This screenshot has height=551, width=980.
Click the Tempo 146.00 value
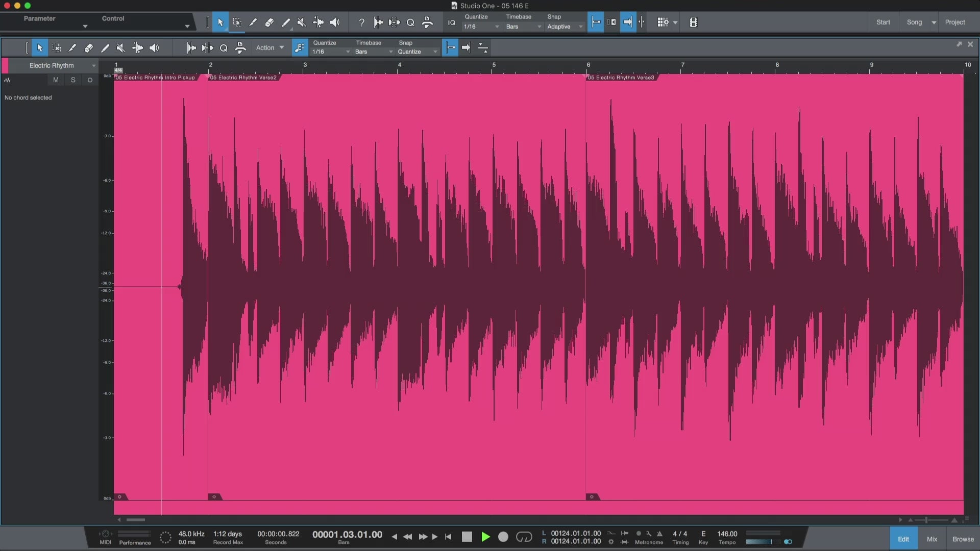[x=727, y=534]
